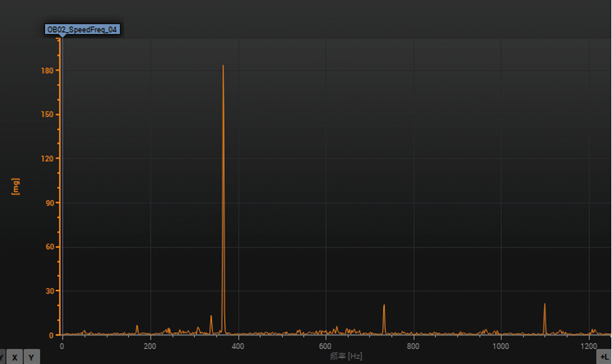
Task: Click the 600 tick label on frequency axis
Action: click(x=325, y=347)
